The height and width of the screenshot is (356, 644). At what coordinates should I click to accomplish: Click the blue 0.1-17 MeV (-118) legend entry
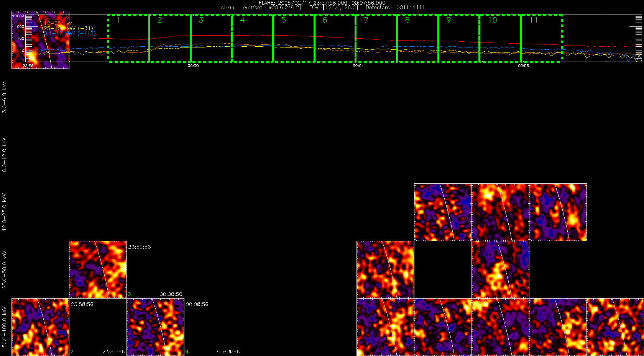70,33
